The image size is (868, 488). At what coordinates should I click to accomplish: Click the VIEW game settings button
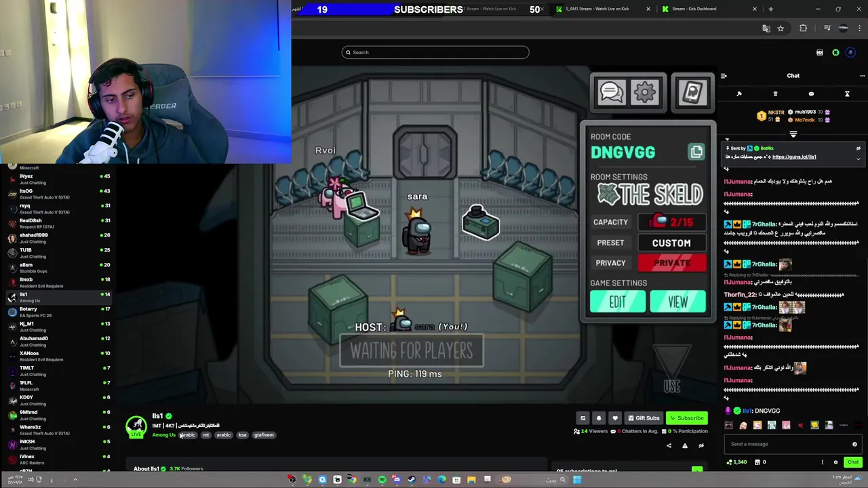[677, 302]
